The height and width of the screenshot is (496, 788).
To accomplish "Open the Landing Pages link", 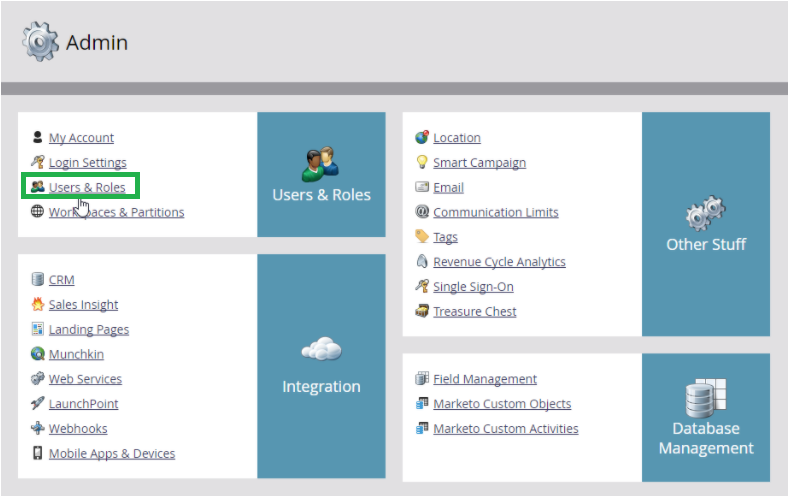I will pyautogui.click(x=89, y=329).
